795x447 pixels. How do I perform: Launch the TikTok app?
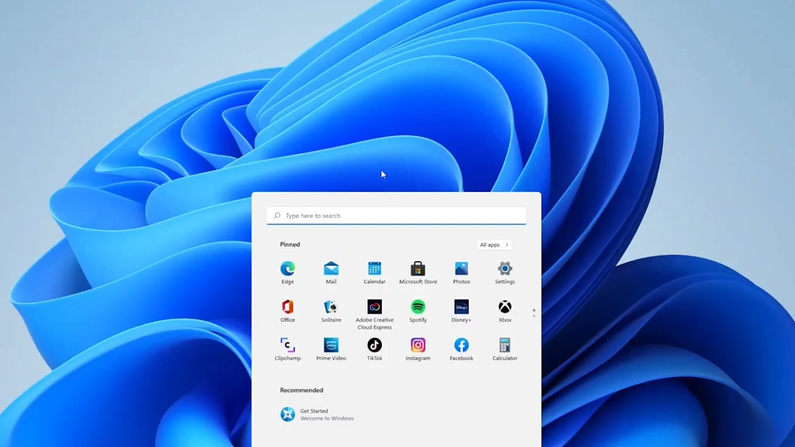(374, 346)
